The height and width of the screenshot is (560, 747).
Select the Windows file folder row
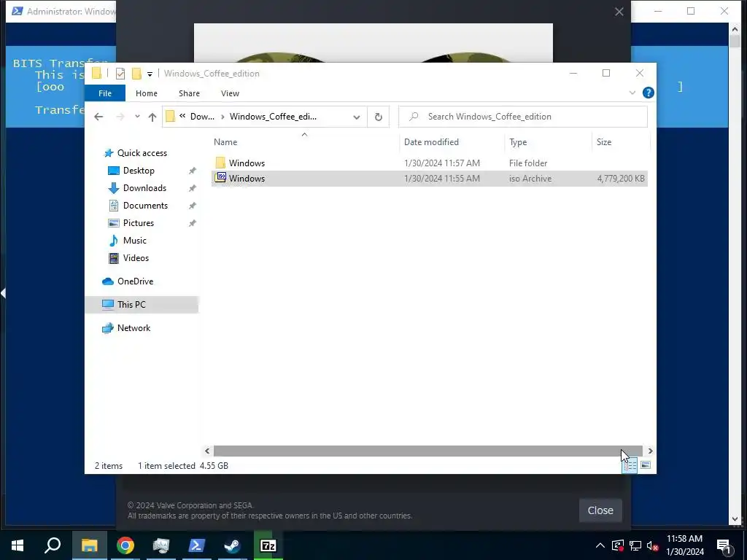click(429, 163)
